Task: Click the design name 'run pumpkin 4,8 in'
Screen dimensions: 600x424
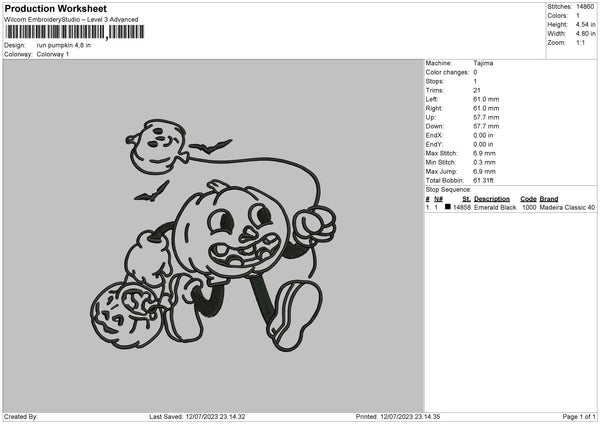Action: click(x=64, y=45)
